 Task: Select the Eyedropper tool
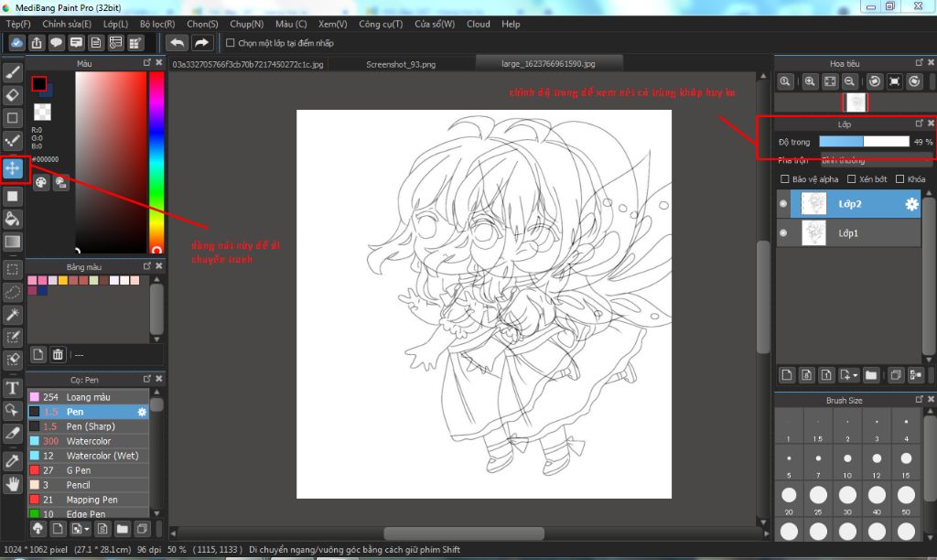tap(13, 461)
